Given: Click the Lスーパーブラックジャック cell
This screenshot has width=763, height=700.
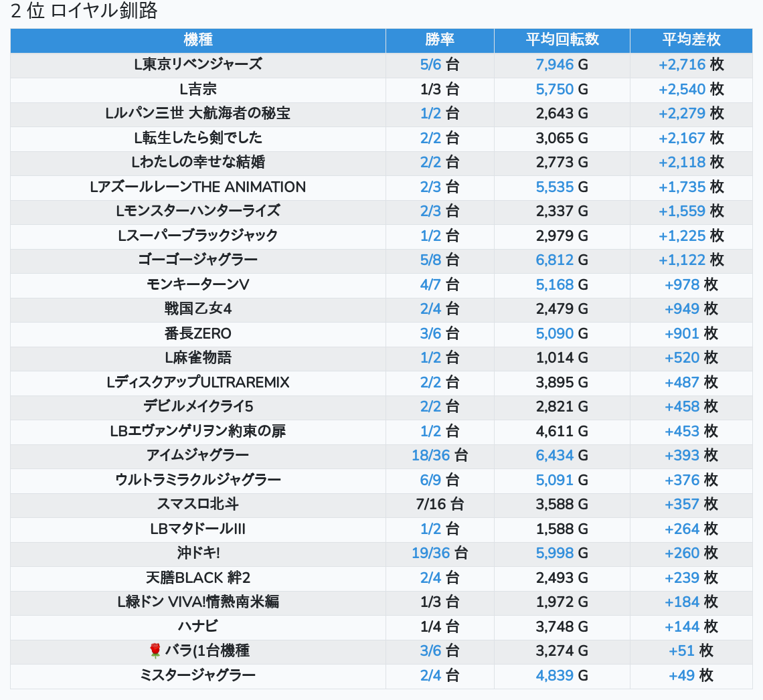Looking at the screenshot, I should pyautogui.click(x=198, y=236).
